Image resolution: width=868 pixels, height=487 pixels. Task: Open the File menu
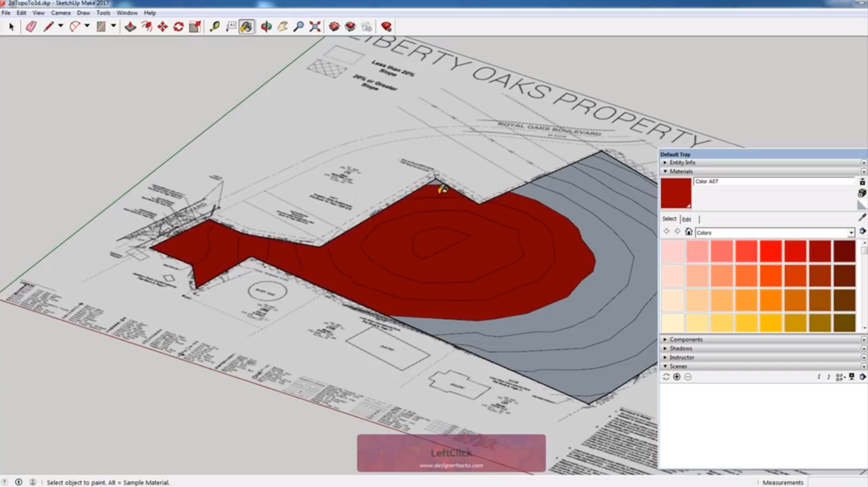(x=6, y=13)
